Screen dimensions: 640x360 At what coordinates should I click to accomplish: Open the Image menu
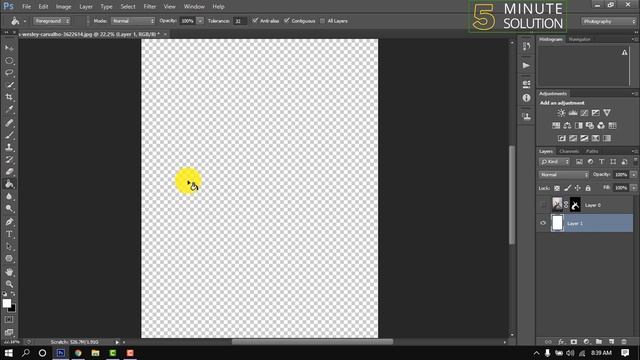point(63,7)
